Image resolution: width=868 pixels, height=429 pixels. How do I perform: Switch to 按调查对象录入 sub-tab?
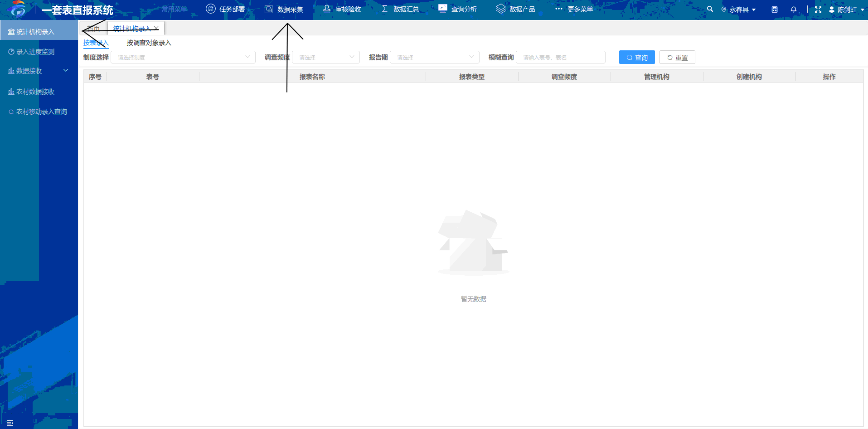pos(149,43)
